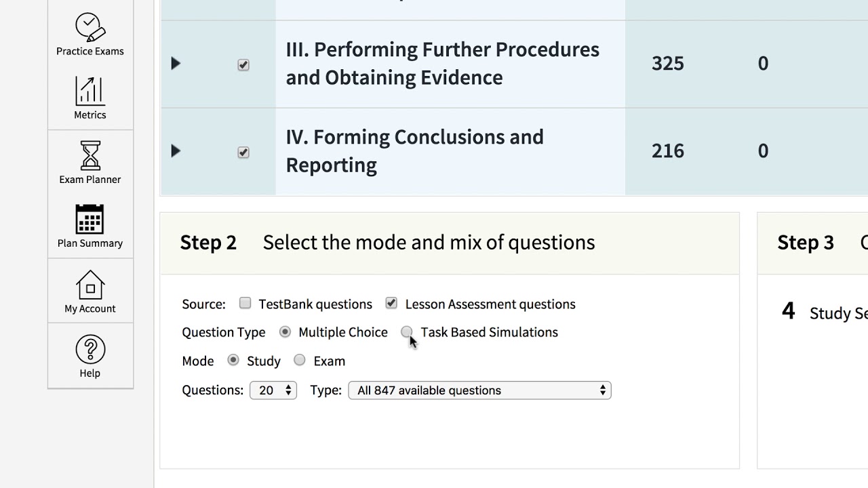The height and width of the screenshot is (488, 868).
Task: Open the Questions count dropdown
Action: 273,390
